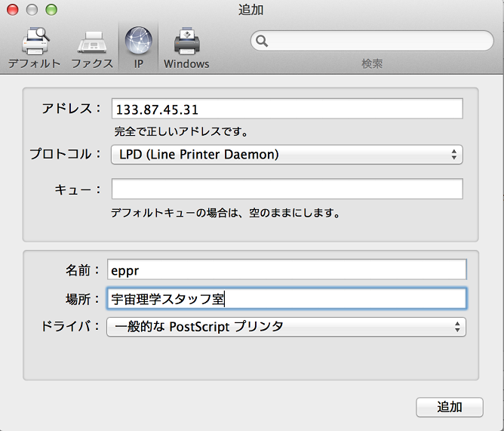Open the プロトコル LPD dropdown

pyautogui.click(x=287, y=155)
